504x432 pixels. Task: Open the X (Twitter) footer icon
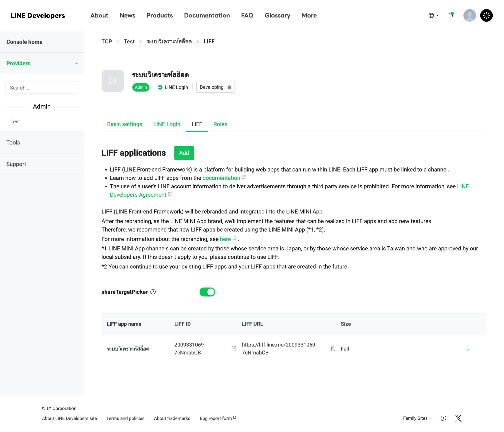(458, 418)
